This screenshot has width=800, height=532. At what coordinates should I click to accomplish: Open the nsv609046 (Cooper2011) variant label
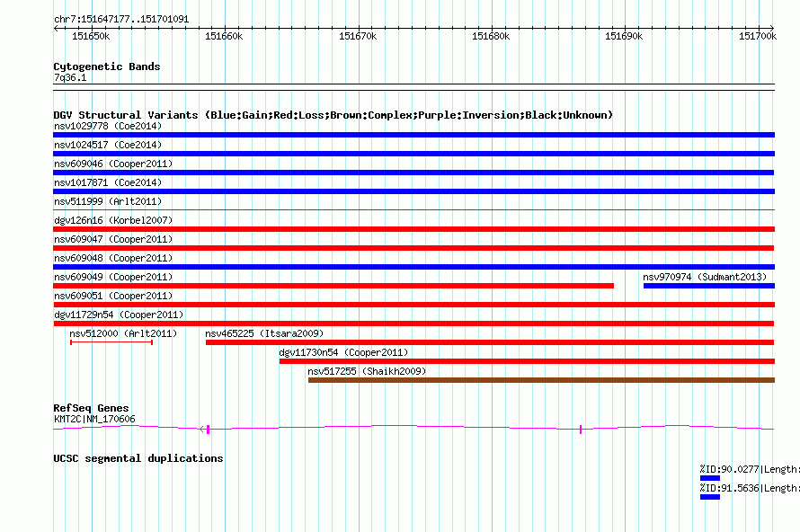[x=113, y=164]
